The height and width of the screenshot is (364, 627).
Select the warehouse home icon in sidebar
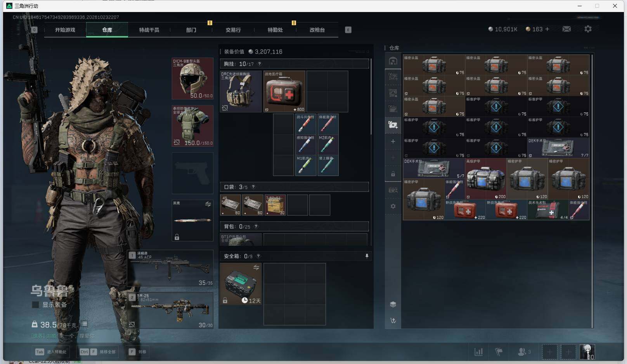pyautogui.click(x=393, y=61)
